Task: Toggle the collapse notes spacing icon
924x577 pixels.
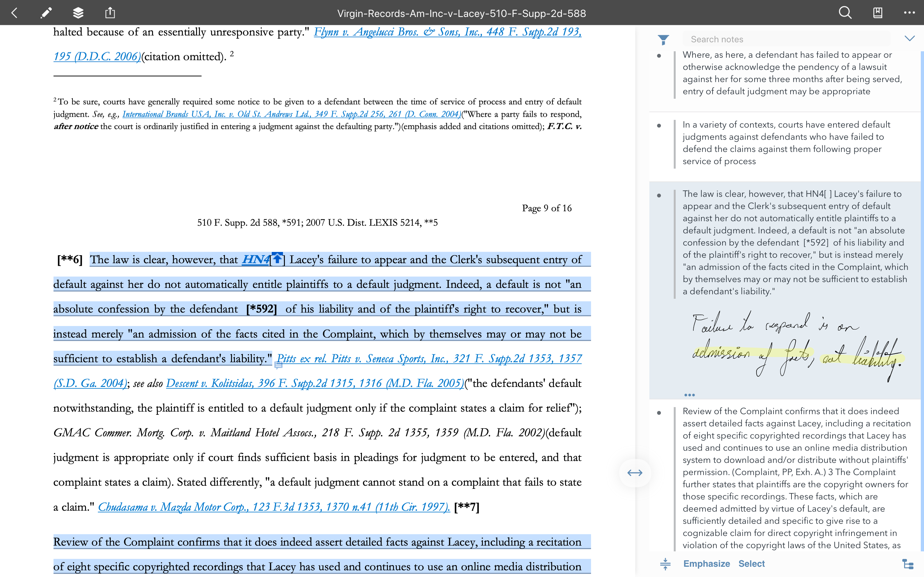Action: click(665, 564)
